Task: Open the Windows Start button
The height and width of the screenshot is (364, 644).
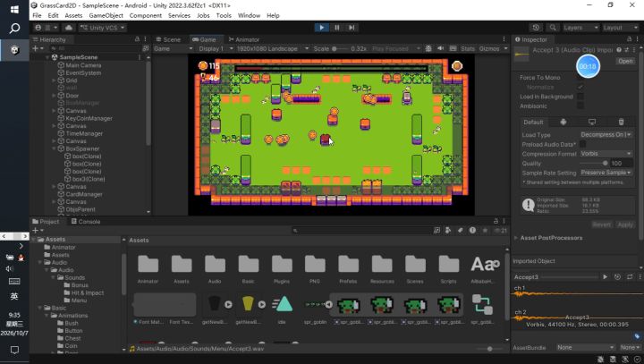Action: (14, 10)
